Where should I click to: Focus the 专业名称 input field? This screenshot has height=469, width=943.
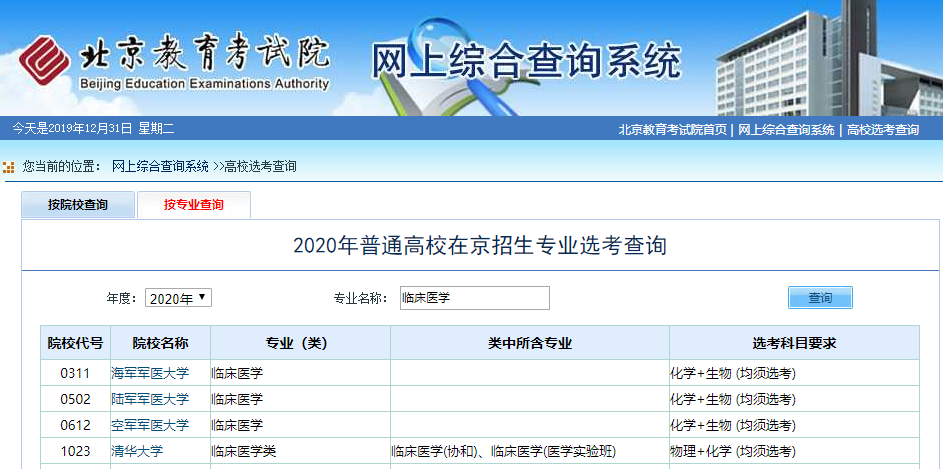coord(475,298)
